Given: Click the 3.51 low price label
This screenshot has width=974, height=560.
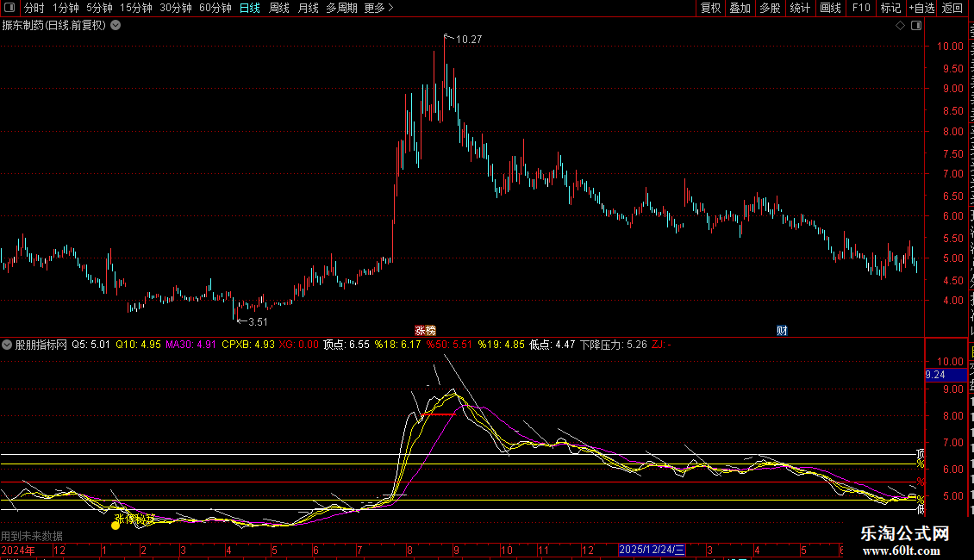Looking at the screenshot, I should click(258, 321).
